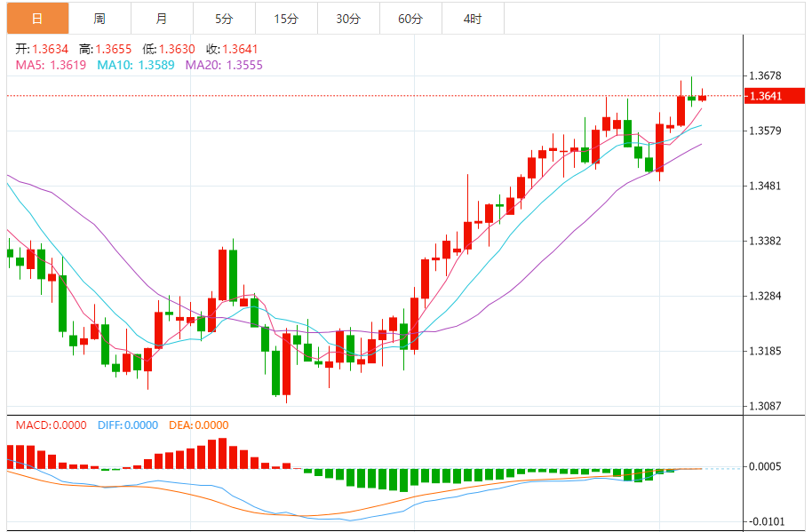Click the opening price 开:1.3634
The image size is (812, 532).
(x=42, y=49)
